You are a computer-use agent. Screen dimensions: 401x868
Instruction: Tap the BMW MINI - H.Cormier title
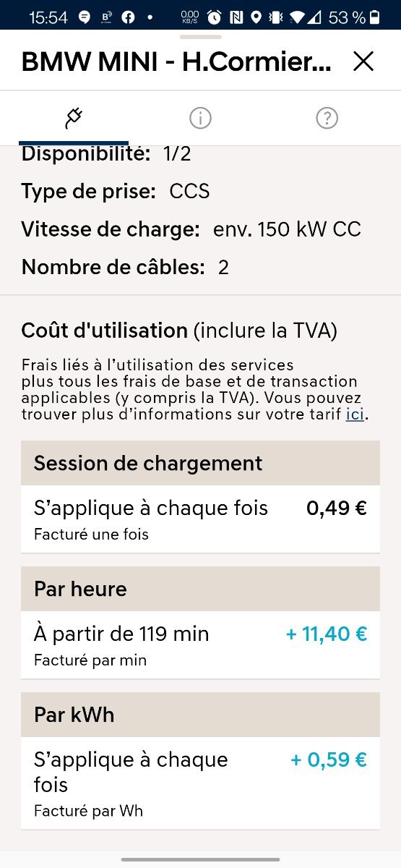[176, 62]
